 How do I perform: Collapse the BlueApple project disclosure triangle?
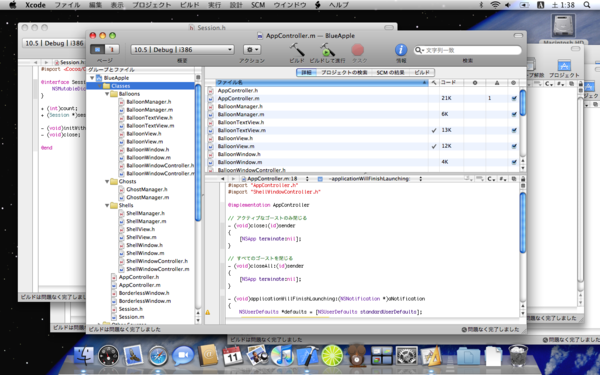click(x=92, y=78)
